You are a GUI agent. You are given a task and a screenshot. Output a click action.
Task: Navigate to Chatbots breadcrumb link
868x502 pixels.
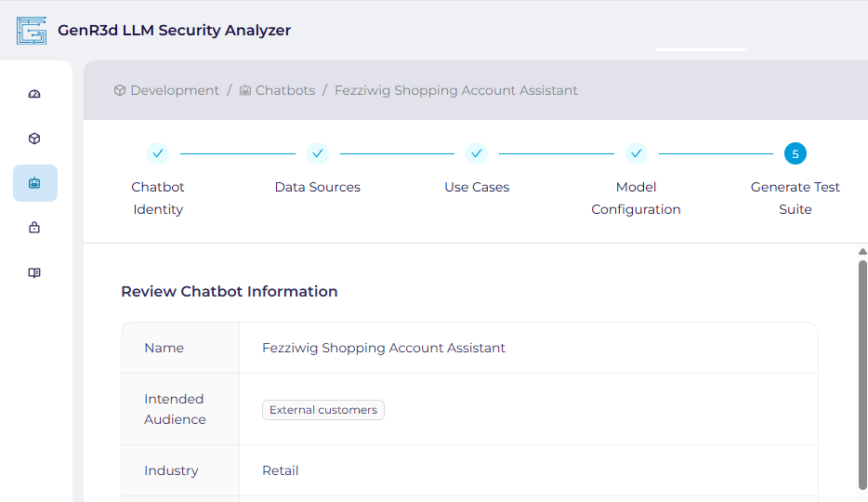coord(285,90)
